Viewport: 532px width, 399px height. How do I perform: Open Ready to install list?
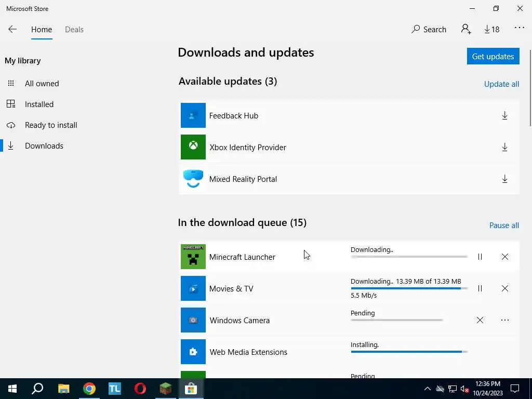point(51,125)
